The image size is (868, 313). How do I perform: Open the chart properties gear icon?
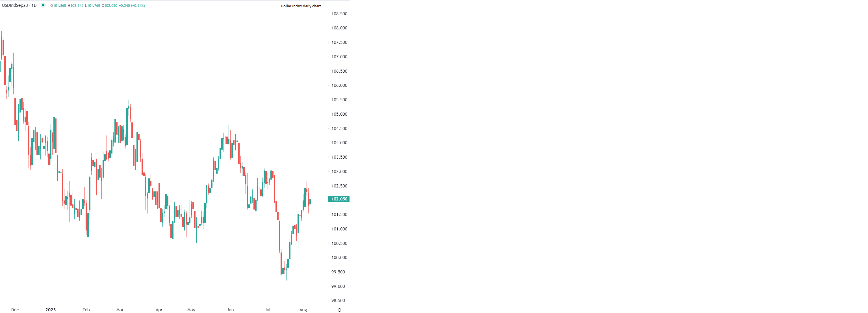pos(340,310)
